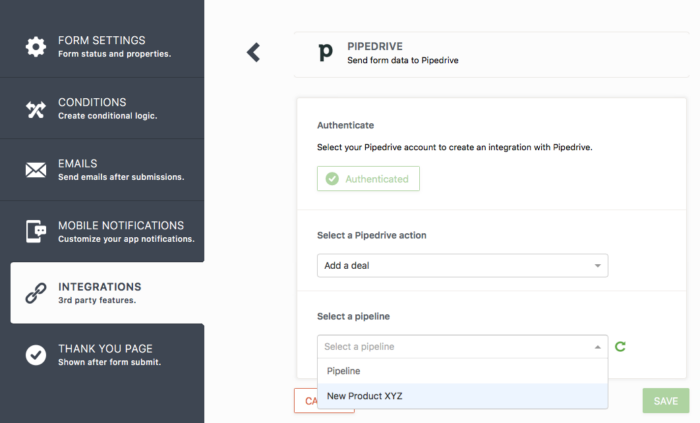The image size is (700, 423).
Task: Click the Thank You Page checkmark icon
Action: [x=36, y=354]
